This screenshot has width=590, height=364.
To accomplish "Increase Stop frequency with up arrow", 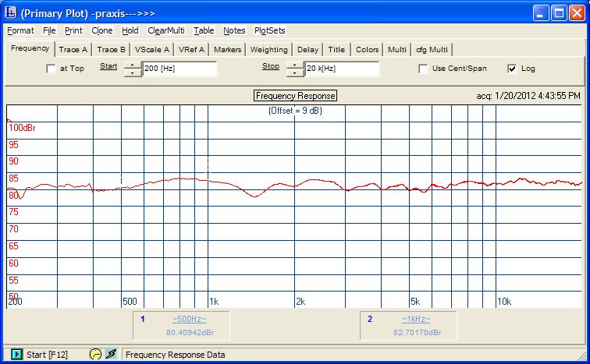I will pos(295,65).
